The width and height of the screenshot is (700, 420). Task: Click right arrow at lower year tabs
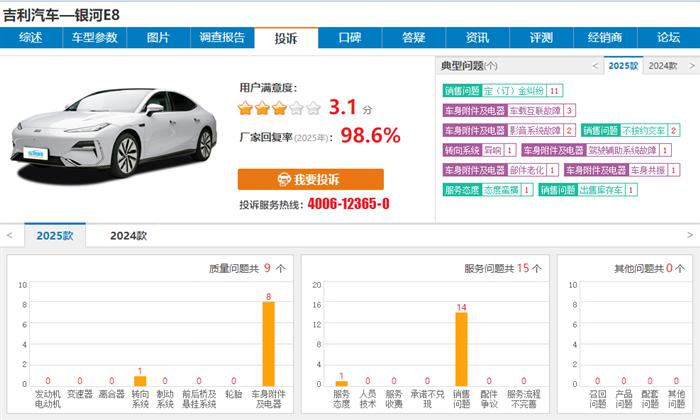pos(690,235)
